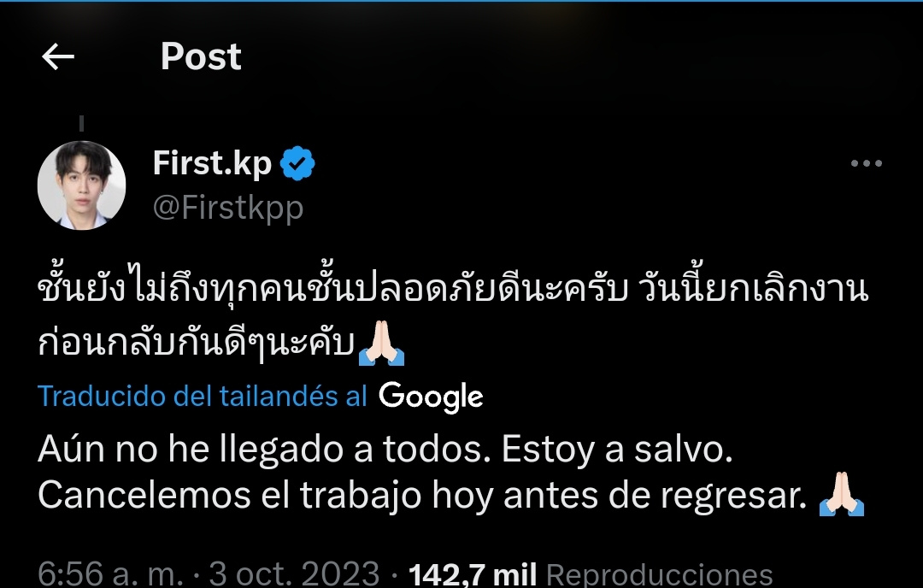The image size is (923, 588).
Task: Click the '3 oct. 2023' date
Action: (294, 573)
